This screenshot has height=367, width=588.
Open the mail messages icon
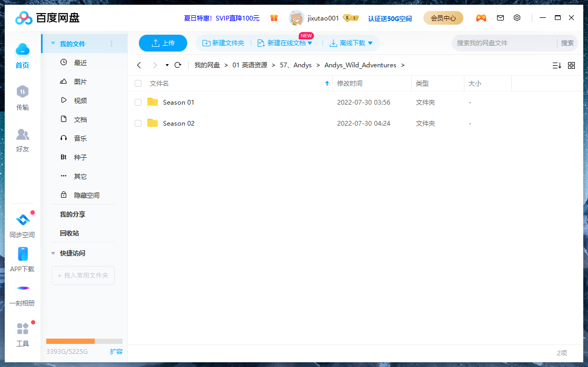pyautogui.click(x=500, y=18)
